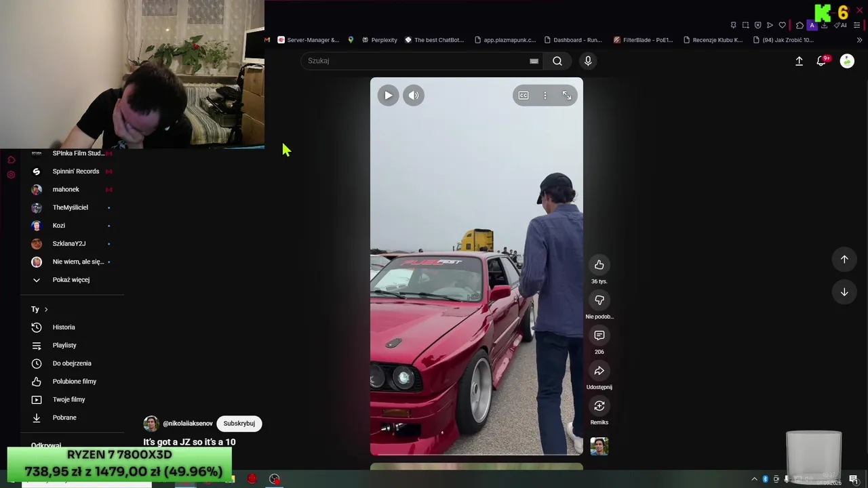868x488 pixels.
Task: Open Kozi channel in sidebar
Action: click(x=72, y=226)
